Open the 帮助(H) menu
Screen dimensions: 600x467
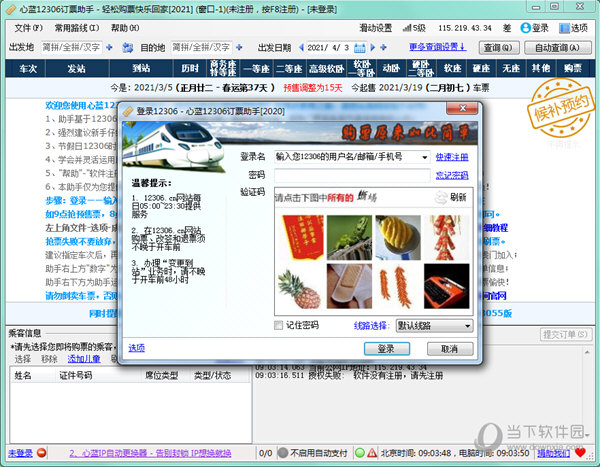(x=125, y=28)
